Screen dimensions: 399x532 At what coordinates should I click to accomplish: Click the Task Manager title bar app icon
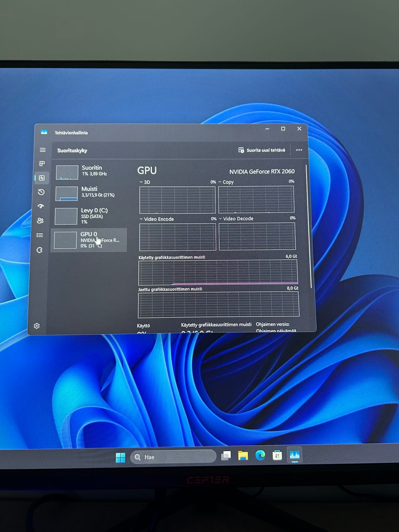coord(44,132)
